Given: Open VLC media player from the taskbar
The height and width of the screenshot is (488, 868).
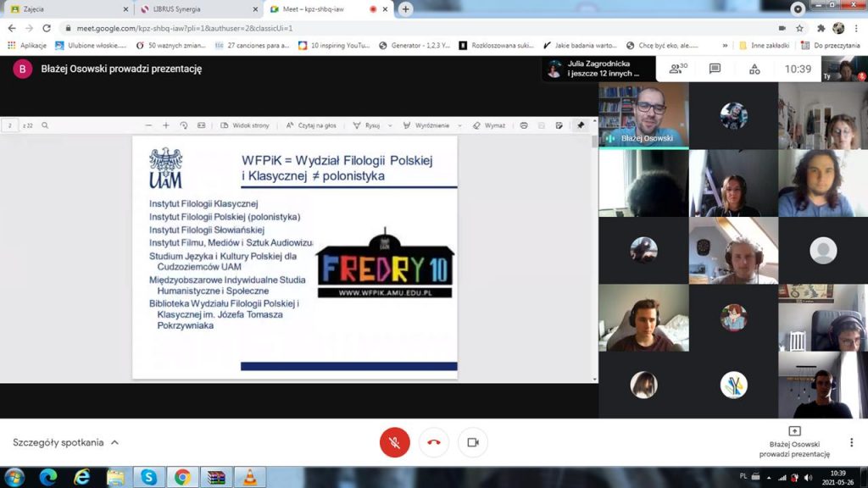Looking at the screenshot, I should tap(249, 477).
